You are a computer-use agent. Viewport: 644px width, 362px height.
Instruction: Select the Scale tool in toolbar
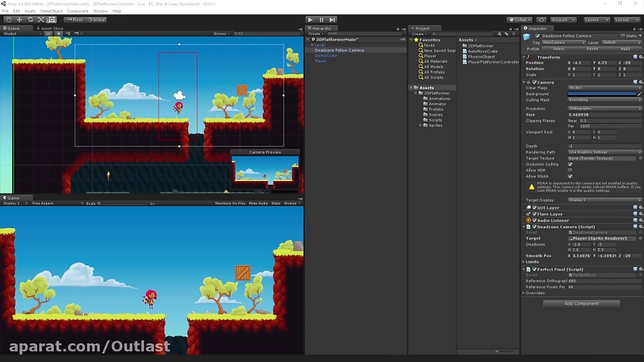click(41, 20)
